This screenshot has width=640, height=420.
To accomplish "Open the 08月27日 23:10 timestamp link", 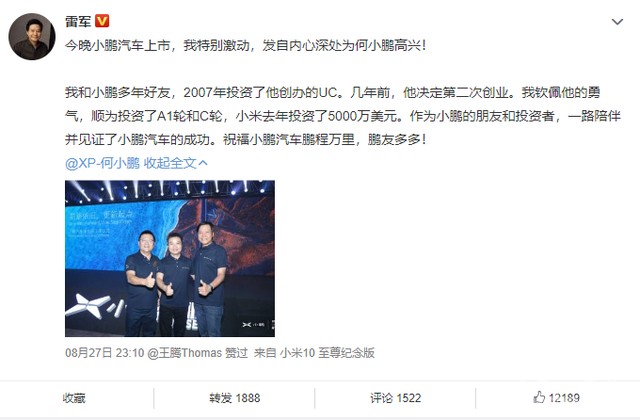I will coord(104,353).
